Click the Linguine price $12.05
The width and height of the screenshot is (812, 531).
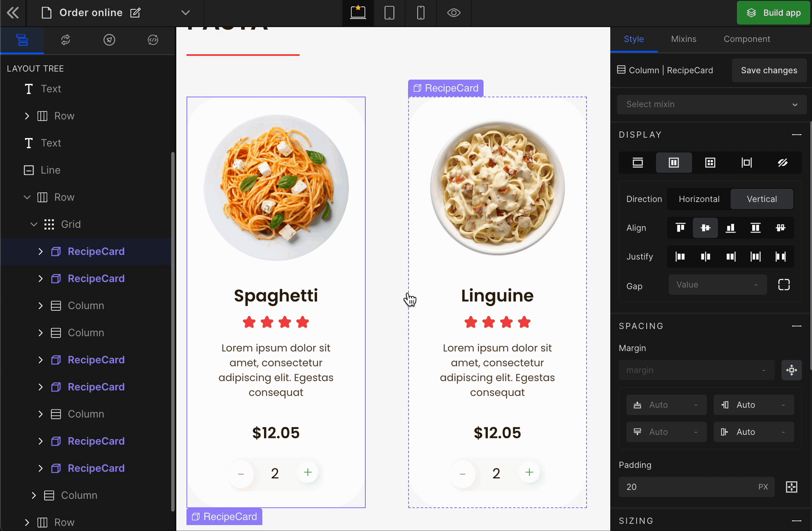point(498,433)
